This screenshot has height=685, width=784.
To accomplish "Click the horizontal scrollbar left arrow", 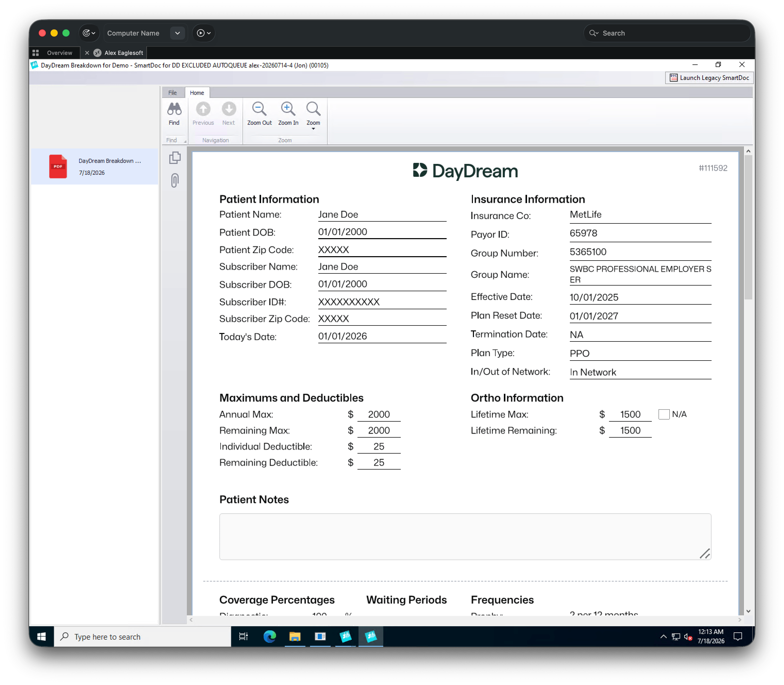I will coord(191,620).
